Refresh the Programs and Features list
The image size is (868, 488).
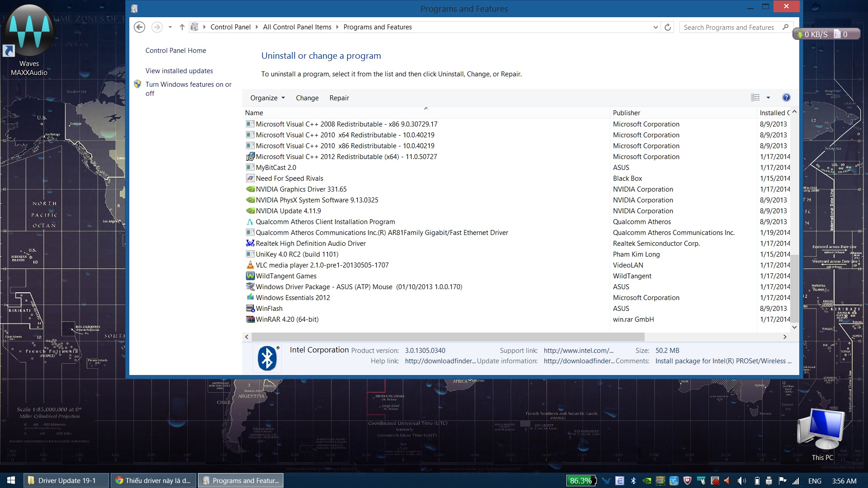(x=668, y=27)
